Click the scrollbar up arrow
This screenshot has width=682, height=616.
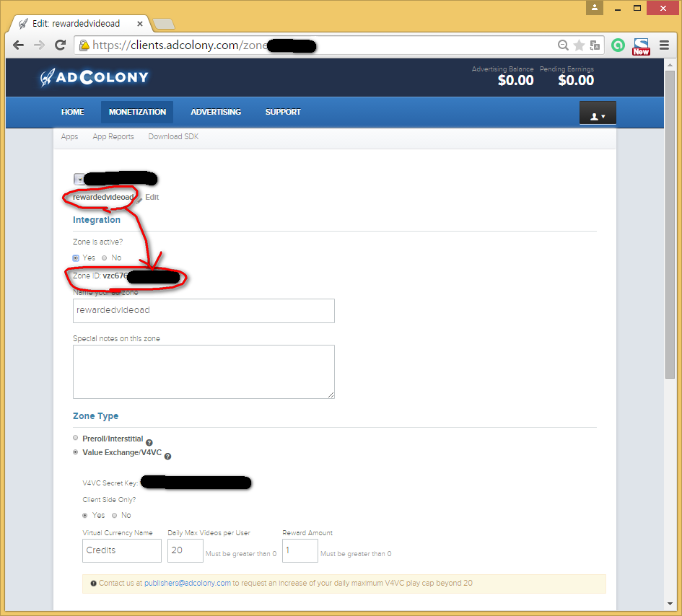point(670,65)
